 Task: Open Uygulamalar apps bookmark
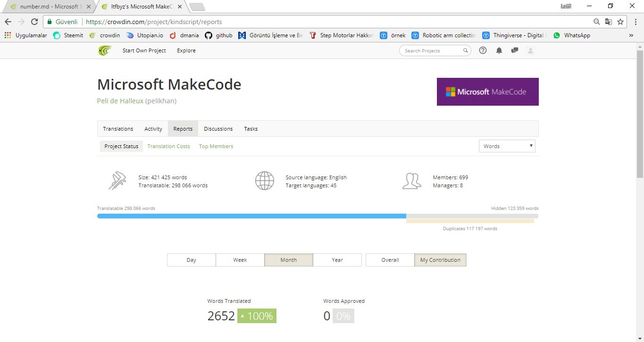click(25, 35)
